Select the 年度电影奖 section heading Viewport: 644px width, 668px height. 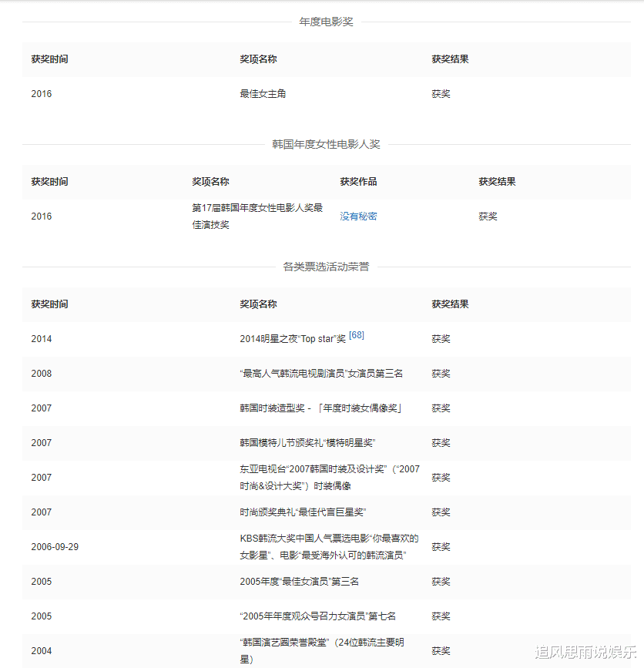327,22
